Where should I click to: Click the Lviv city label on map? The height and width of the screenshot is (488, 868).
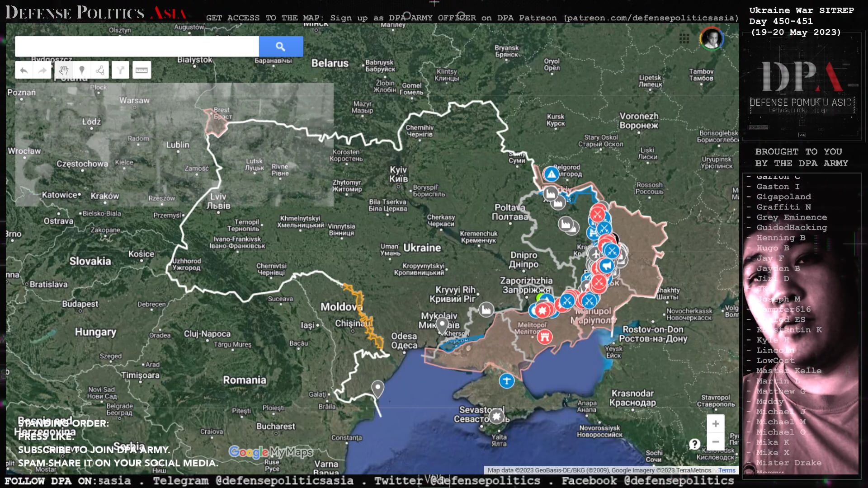click(x=218, y=201)
